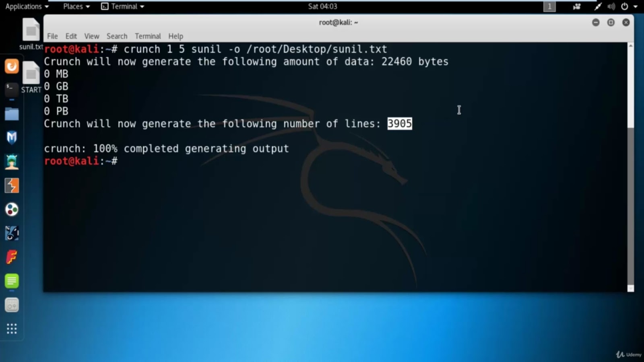
Task: Launch Metasploit Framework from the dock
Action: [12, 137]
